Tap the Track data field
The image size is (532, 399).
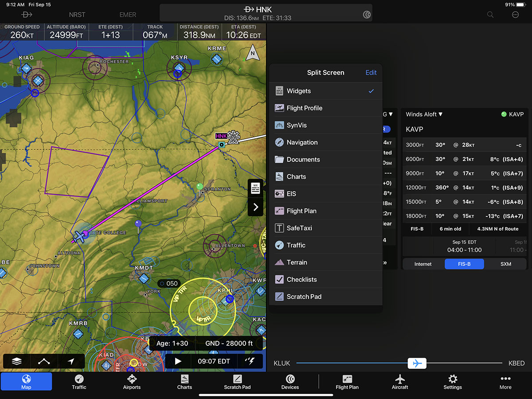[155, 32]
